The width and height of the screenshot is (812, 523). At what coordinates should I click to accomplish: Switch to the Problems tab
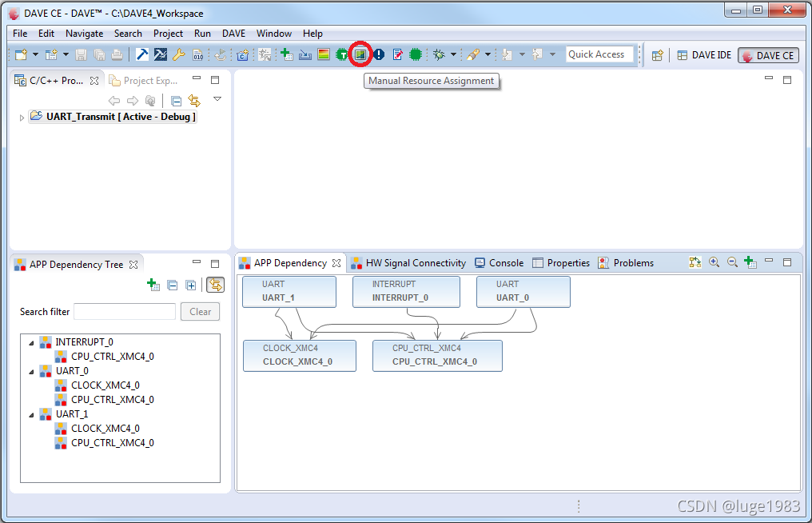tap(626, 263)
